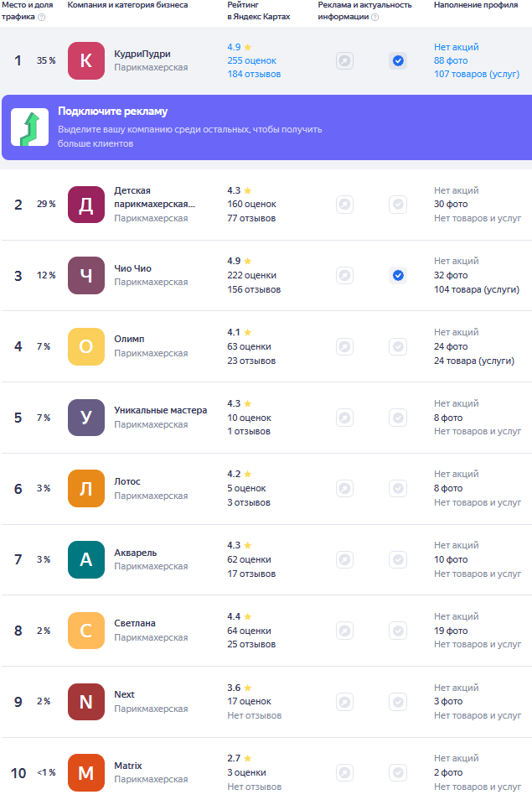Click the help icon next to 'информации'
Viewport: 532px width, 805px height.
click(x=375, y=17)
